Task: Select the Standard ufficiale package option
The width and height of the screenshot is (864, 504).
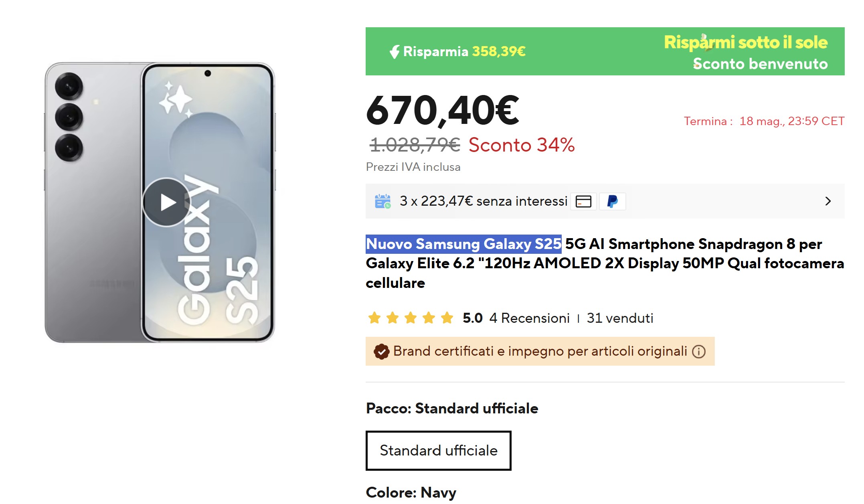Action: (x=438, y=450)
